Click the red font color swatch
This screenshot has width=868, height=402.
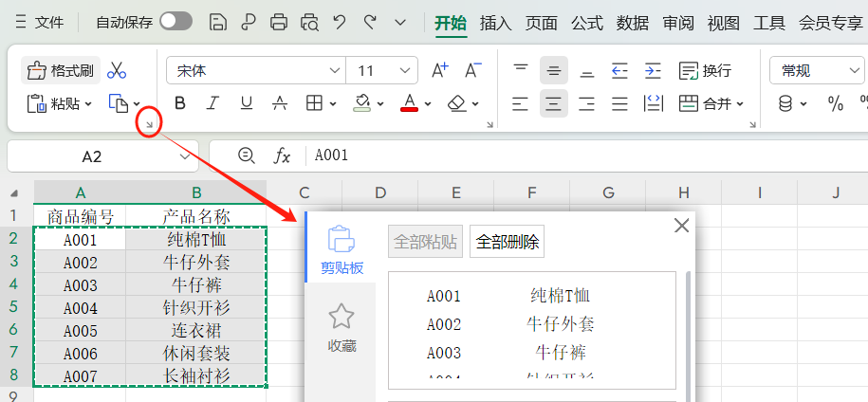410,103
